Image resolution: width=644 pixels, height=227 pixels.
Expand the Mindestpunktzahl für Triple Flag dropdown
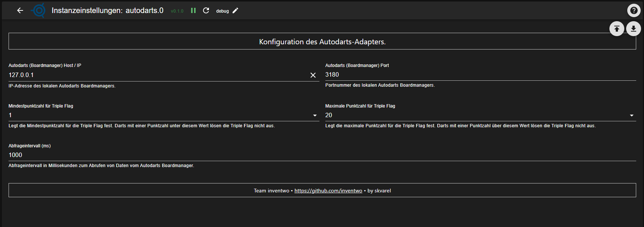315,115
